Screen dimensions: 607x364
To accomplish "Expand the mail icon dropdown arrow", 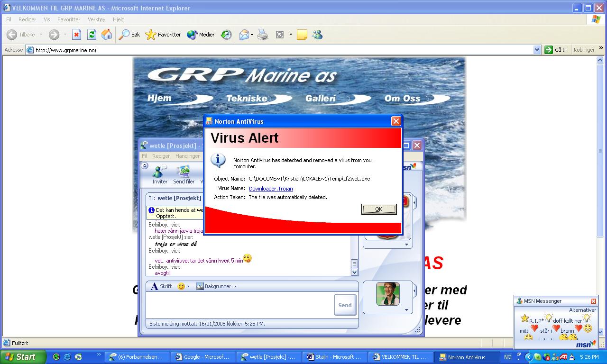I will (252, 35).
